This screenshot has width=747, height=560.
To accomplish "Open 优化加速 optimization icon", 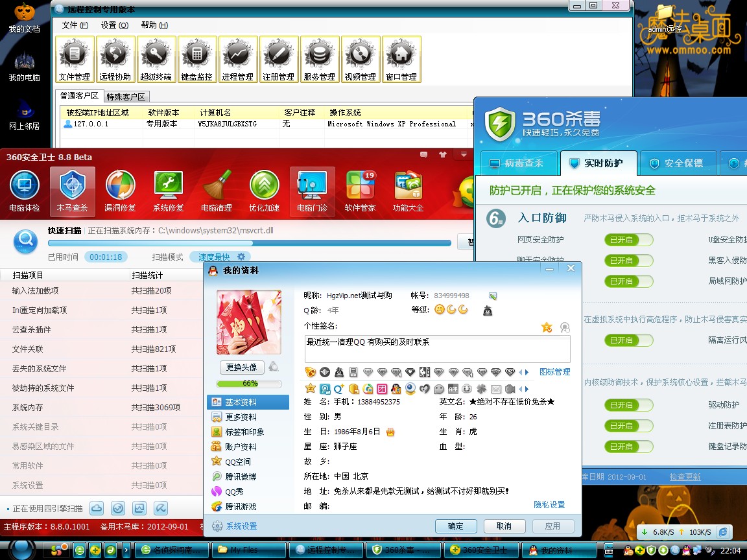I will click(x=264, y=191).
